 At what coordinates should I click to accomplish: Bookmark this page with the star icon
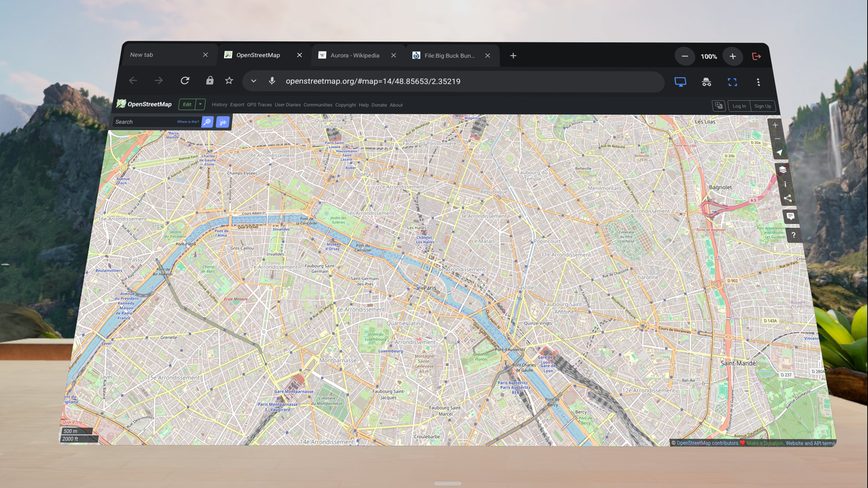coord(229,81)
